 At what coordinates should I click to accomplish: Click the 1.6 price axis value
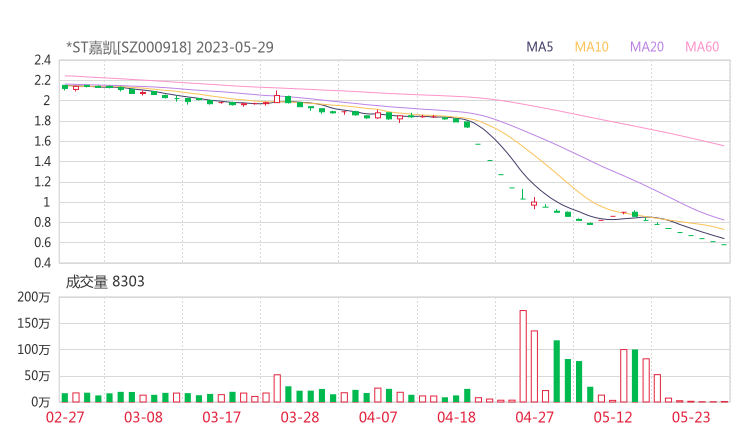[42, 141]
